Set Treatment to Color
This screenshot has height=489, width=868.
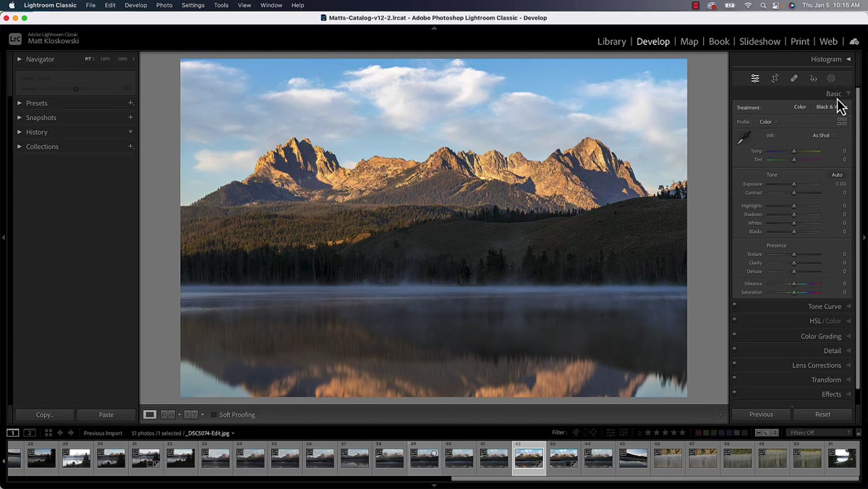(800, 107)
